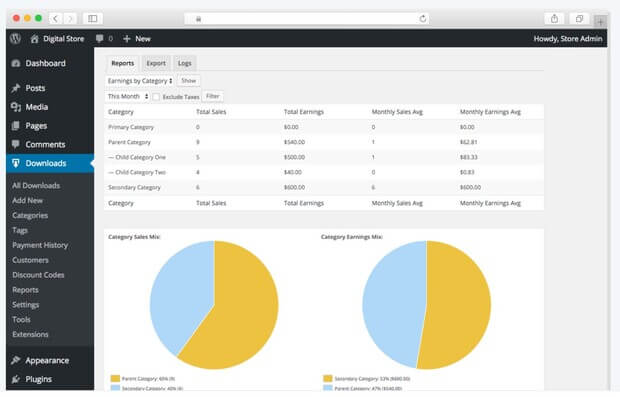620x397 pixels.
Task: Go forward with browser forward arrow
Action: point(70,19)
